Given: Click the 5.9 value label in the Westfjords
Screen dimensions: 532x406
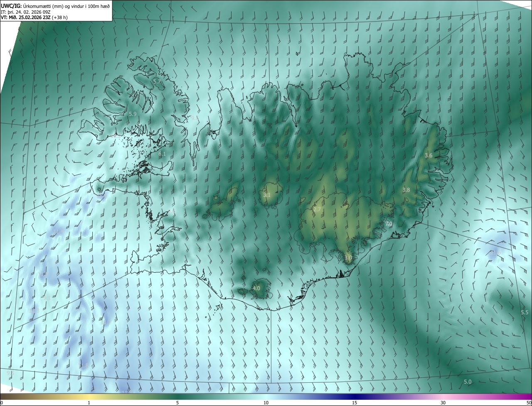Looking at the screenshot, I should click(133, 114).
